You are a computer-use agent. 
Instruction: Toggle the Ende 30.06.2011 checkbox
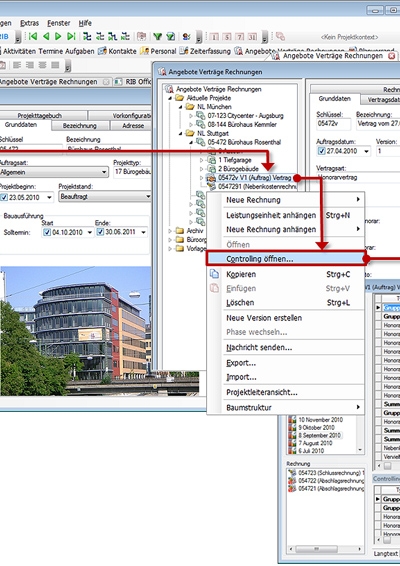tap(100, 232)
